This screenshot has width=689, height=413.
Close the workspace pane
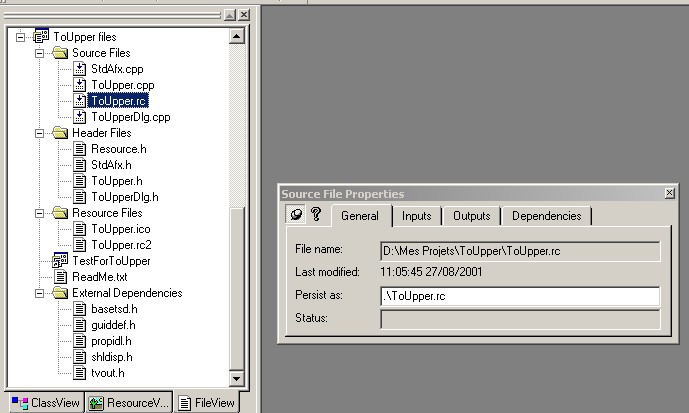[x=244, y=15]
